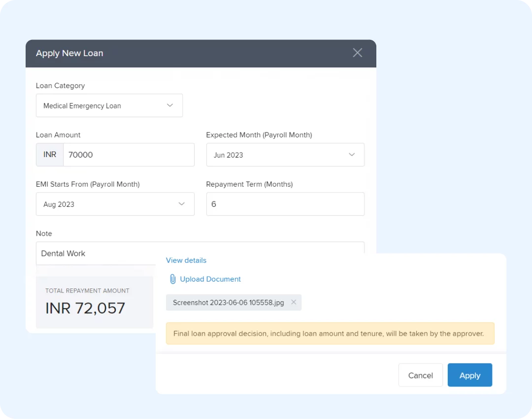Click the INR 72,057 total repayment amount

[x=85, y=308]
